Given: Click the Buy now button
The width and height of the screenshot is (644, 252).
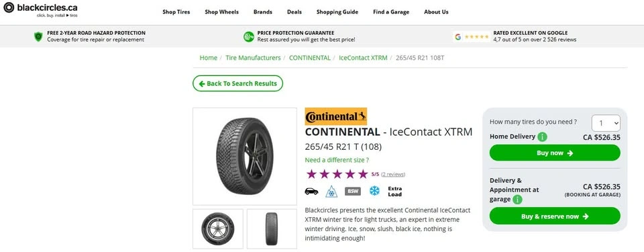Looking at the screenshot, I should (x=555, y=153).
